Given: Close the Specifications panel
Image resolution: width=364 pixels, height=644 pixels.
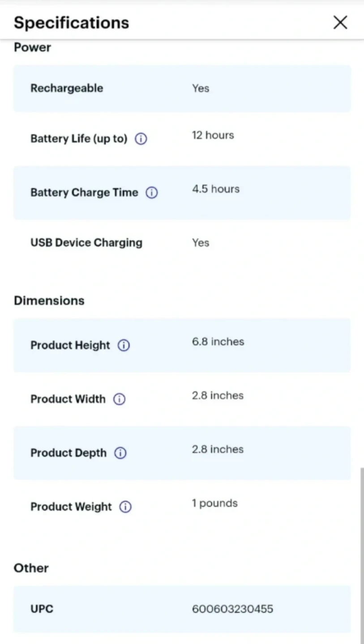Looking at the screenshot, I should [x=340, y=22].
